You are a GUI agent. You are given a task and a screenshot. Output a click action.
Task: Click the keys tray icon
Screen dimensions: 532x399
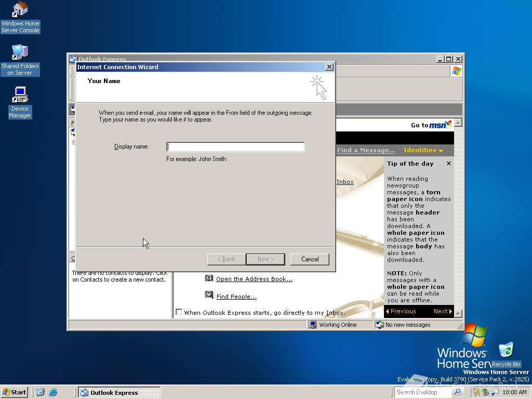[x=477, y=392]
